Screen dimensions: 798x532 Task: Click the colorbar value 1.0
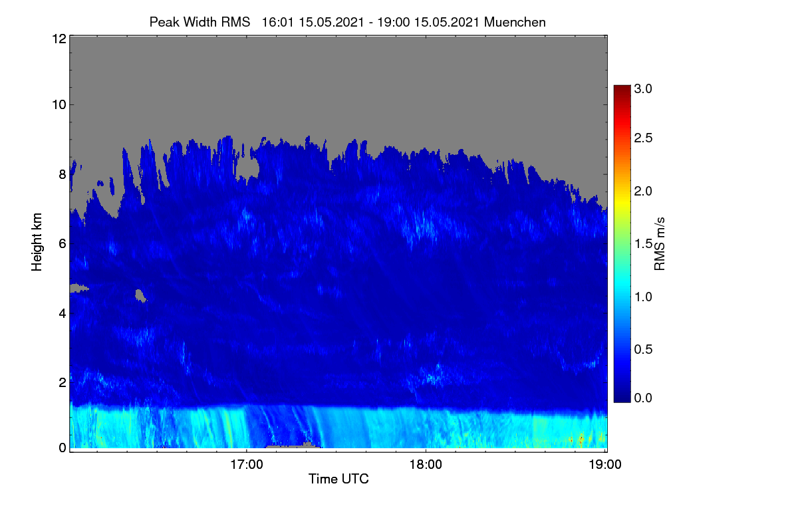[644, 297]
